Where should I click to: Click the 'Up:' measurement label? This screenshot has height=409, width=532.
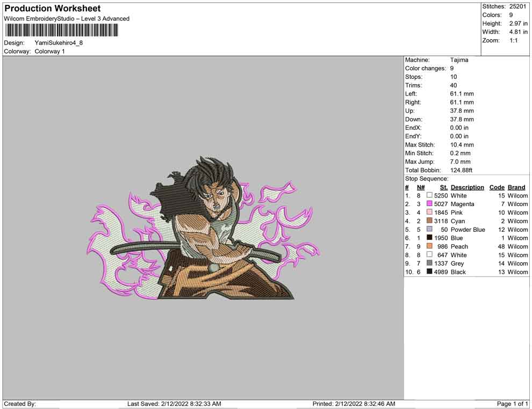pyautogui.click(x=409, y=111)
